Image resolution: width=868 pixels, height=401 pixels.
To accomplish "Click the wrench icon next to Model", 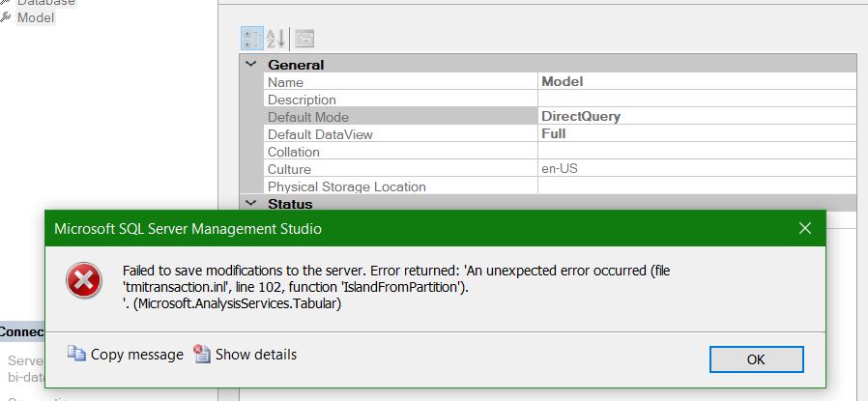I will tap(6, 17).
